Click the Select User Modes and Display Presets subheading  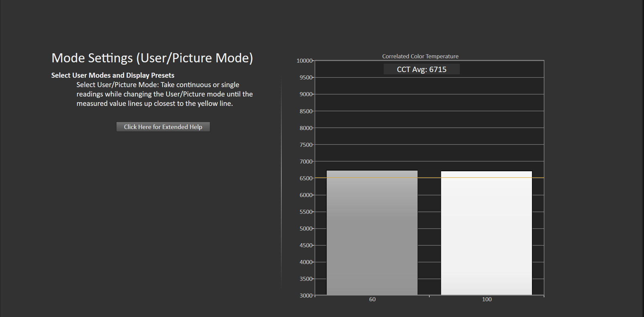point(113,75)
